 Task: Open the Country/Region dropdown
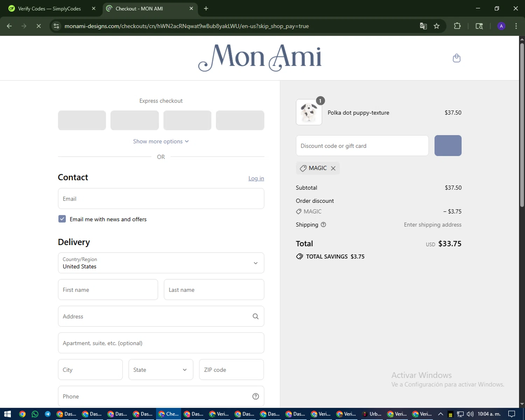click(161, 263)
